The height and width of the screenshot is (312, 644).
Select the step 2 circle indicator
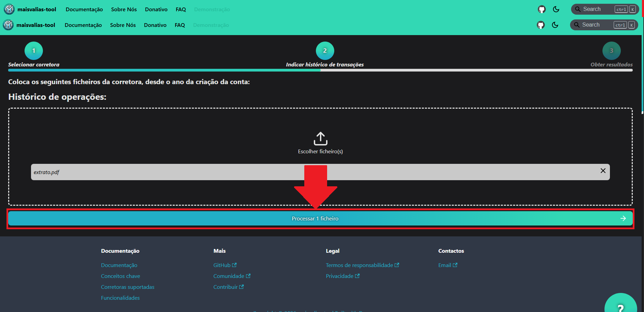pyautogui.click(x=325, y=51)
